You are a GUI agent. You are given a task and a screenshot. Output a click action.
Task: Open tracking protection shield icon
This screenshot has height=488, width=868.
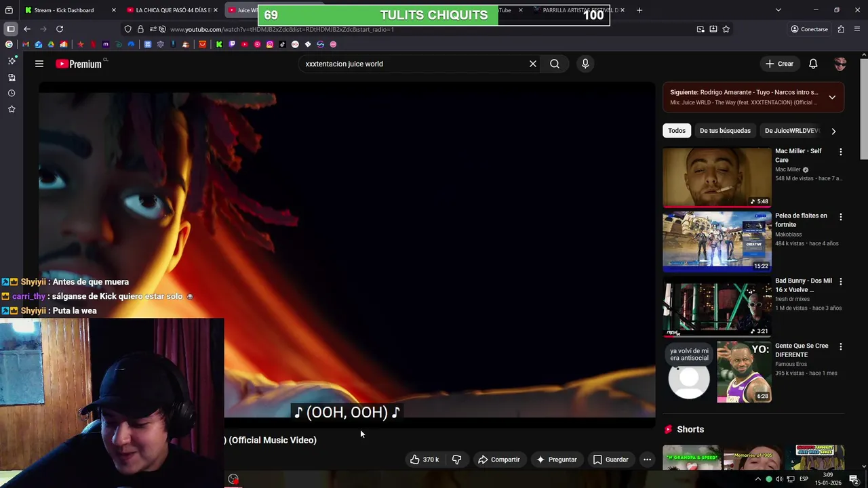point(127,29)
